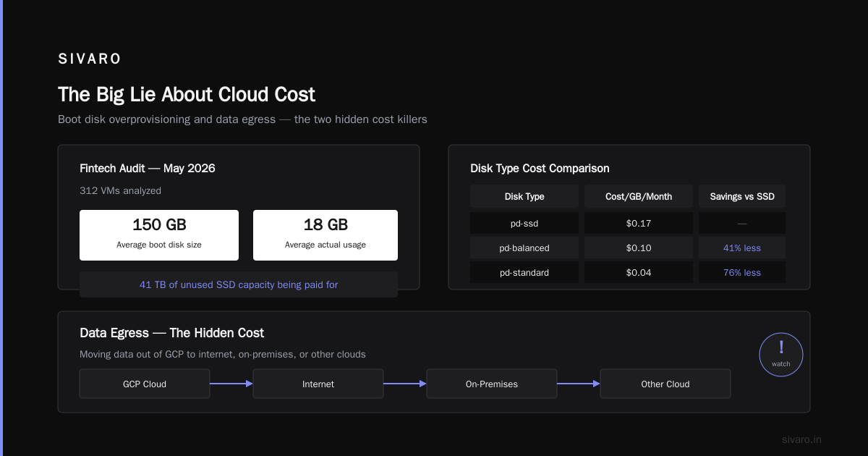Click the 'Moving data out of GCP' description
The height and width of the screenshot is (456, 868).
click(223, 355)
